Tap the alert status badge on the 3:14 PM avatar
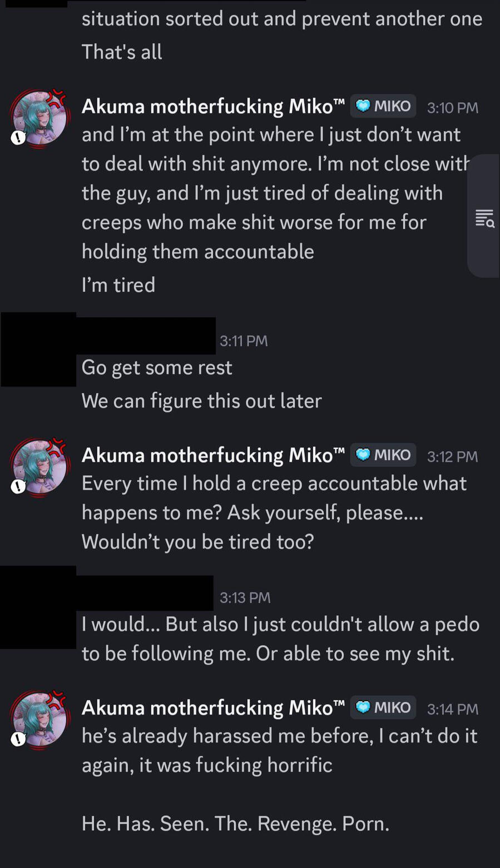500x868 pixels. 18,739
